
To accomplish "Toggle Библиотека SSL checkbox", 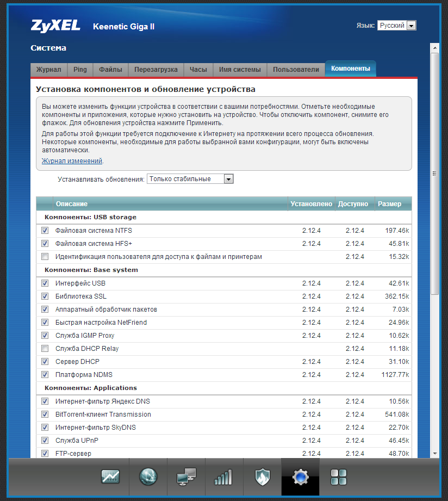I will pos(45,296).
